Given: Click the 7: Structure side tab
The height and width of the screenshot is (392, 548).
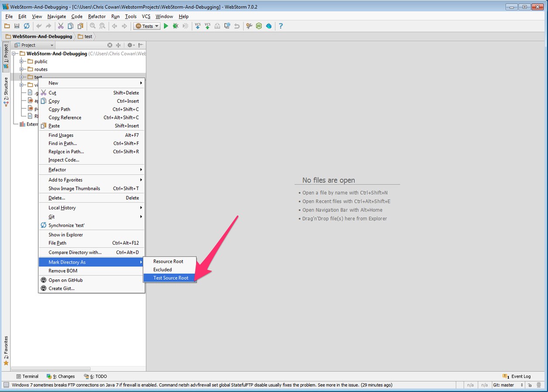Looking at the screenshot, I should tap(6, 92).
